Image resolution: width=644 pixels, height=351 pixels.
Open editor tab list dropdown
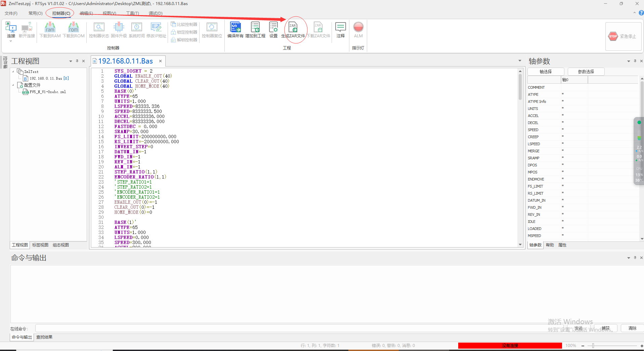[x=520, y=61]
